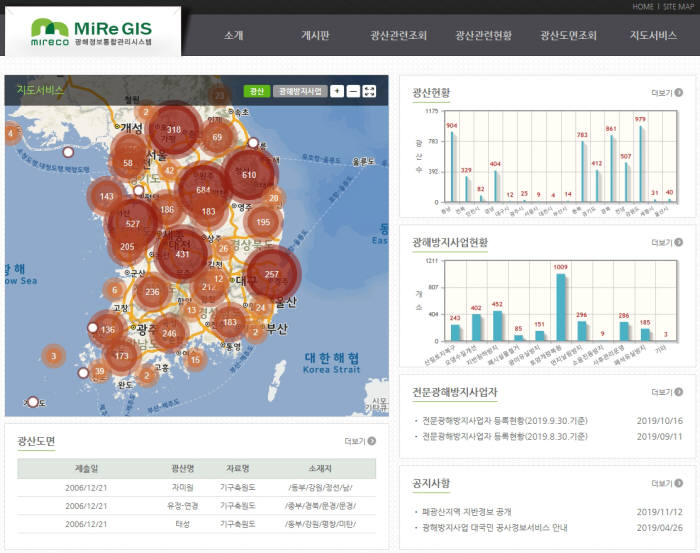
Task: Open the 지도서비스 menu
Action: [653, 35]
